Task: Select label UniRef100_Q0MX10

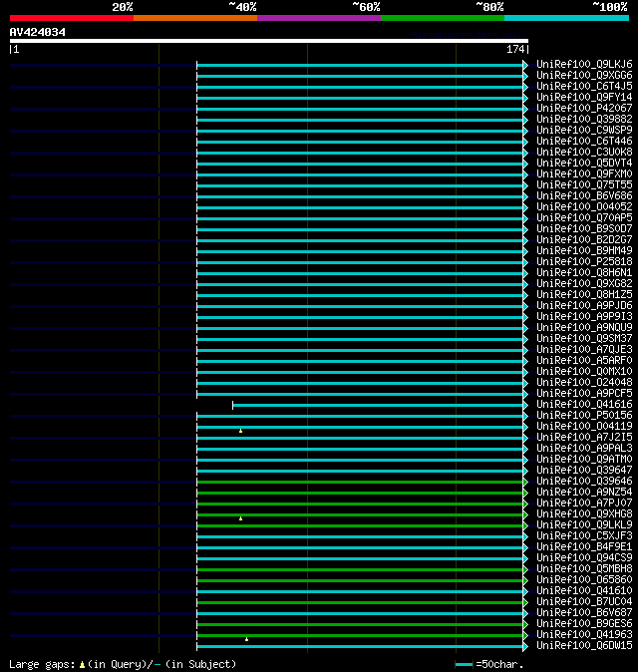Action: (584, 372)
